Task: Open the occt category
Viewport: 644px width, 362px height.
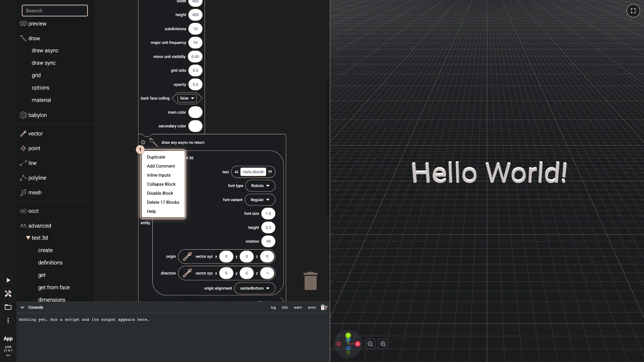Action: 29,211
